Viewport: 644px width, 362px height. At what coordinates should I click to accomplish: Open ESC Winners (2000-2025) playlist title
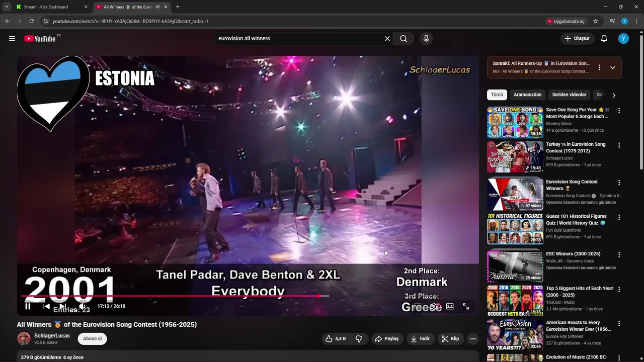573,254
